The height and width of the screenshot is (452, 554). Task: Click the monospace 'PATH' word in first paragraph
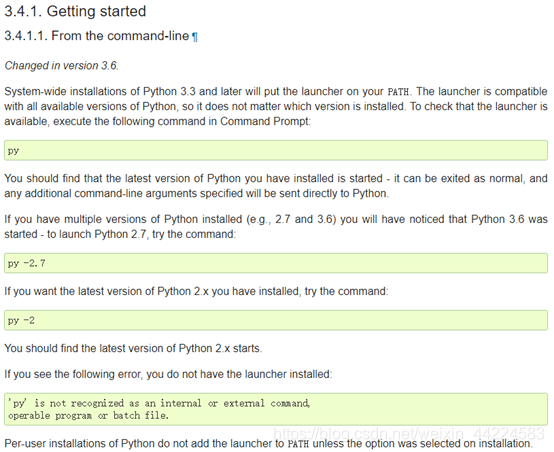(x=398, y=92)
